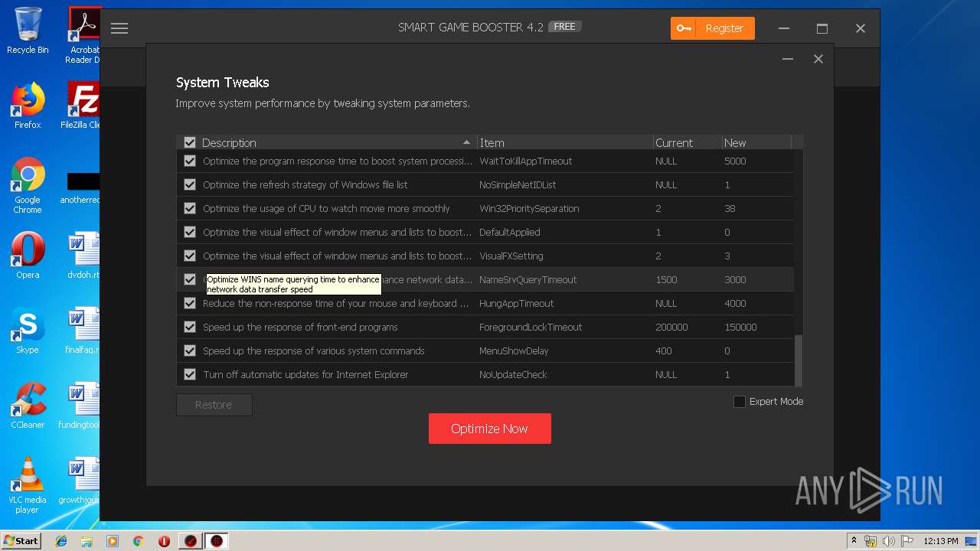Open the volume control in system tray

(x=888, y=541)
